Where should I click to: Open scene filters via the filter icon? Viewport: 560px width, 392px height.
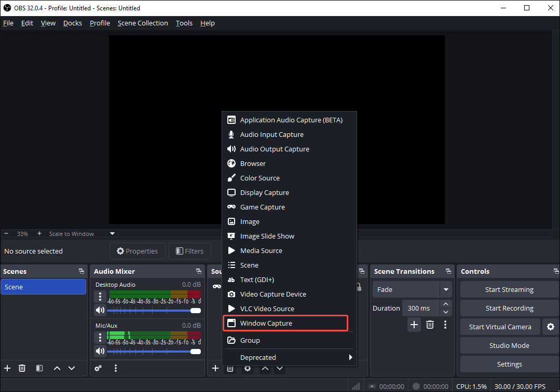tap(39, 368)
